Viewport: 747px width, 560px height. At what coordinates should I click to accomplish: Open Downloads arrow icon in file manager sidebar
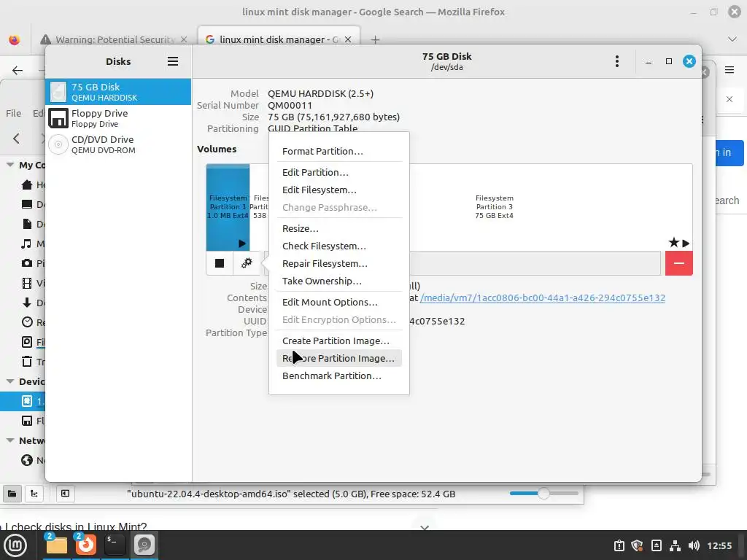click(27, 303)
